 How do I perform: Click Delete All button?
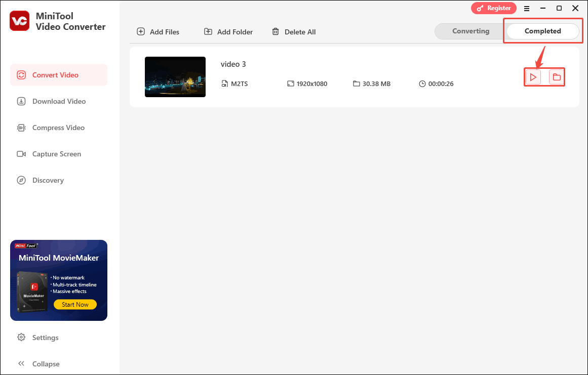click(294, 32)
